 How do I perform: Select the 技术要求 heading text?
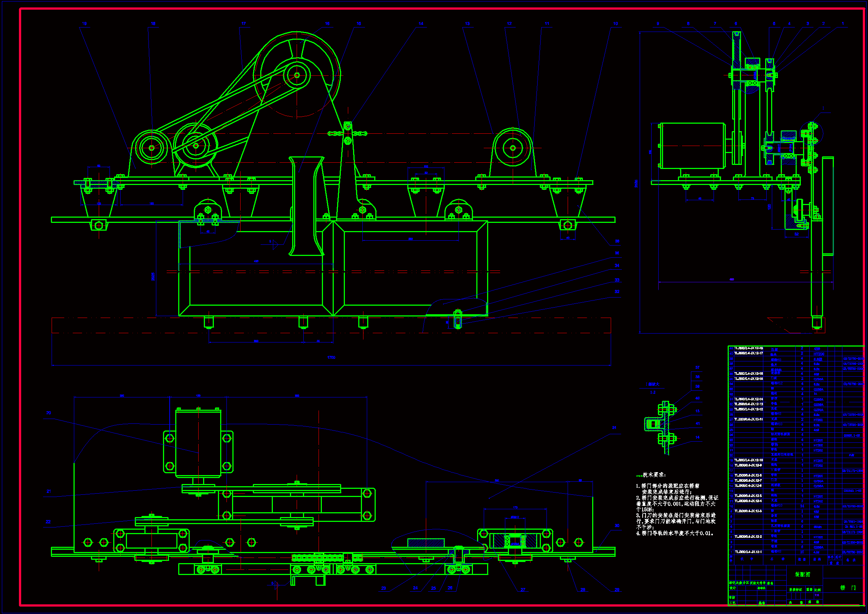pos(654,475)
